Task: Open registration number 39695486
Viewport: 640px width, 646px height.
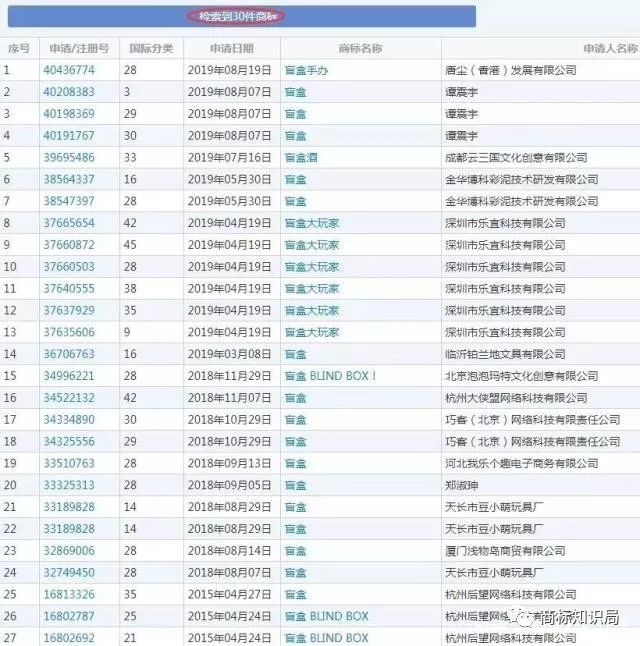Action: pos(69,157)
